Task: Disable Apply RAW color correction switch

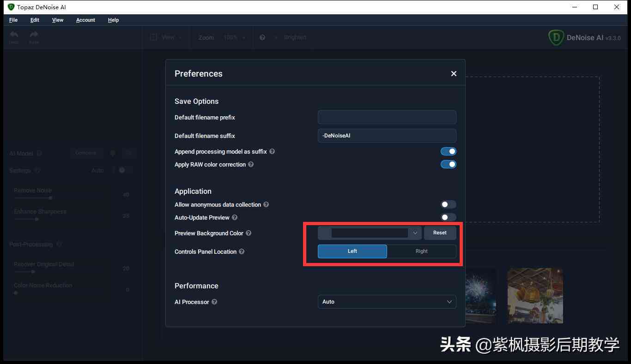Action: point(448,164)
